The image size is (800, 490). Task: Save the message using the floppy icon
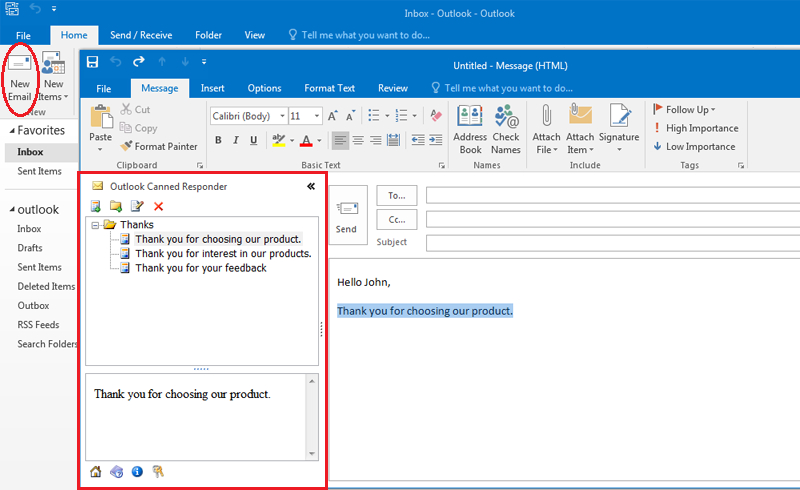(x=92, y=62)
